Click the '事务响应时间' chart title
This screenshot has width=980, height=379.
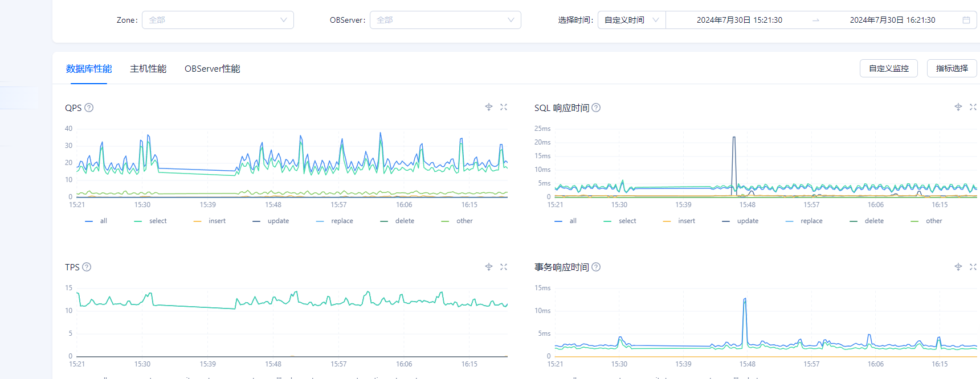[x=562, y=267]
